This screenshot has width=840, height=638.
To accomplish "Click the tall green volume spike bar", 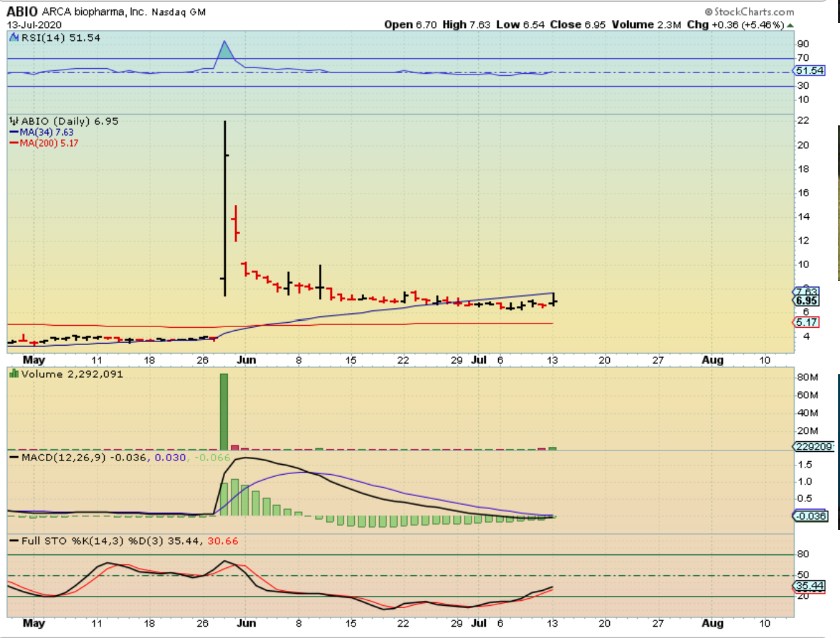I will point(224,411).
